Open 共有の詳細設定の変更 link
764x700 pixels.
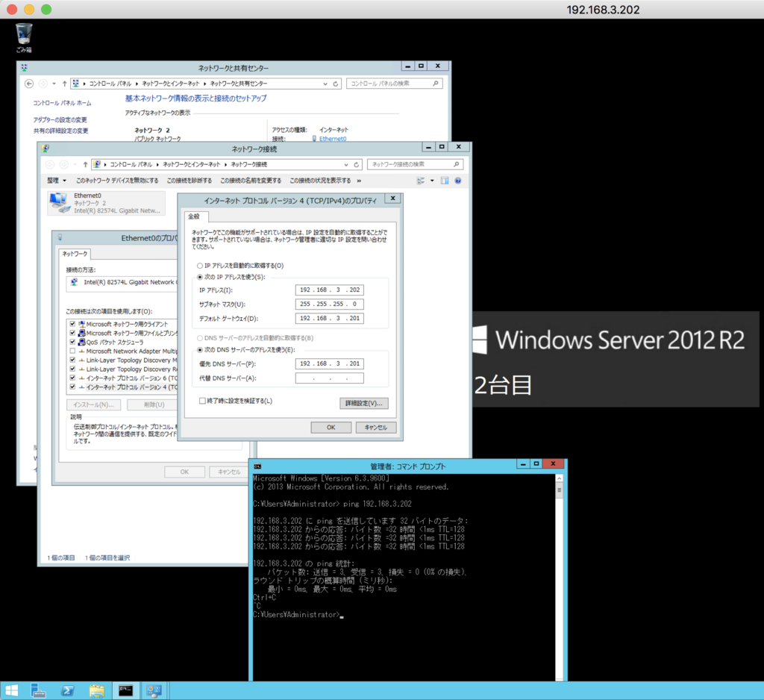coord(61,131)
